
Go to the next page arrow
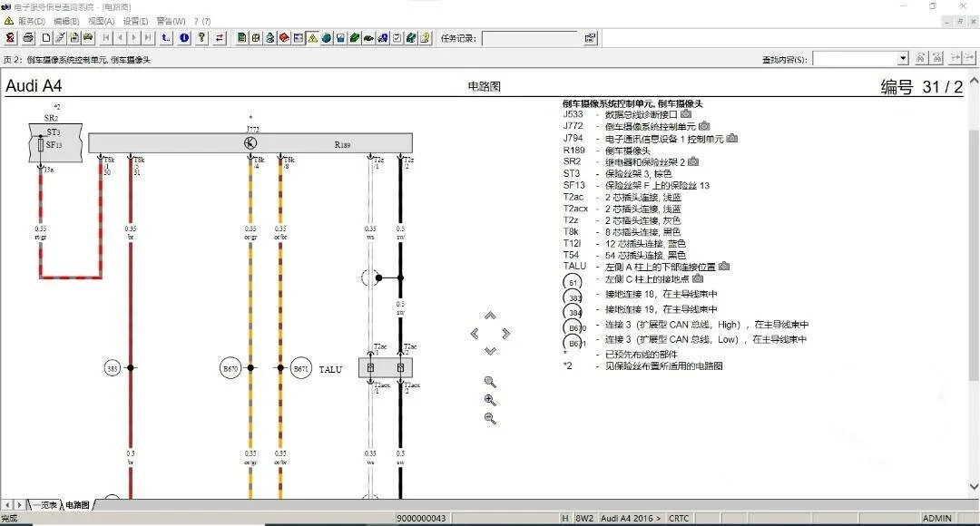[x=133, y=38]
